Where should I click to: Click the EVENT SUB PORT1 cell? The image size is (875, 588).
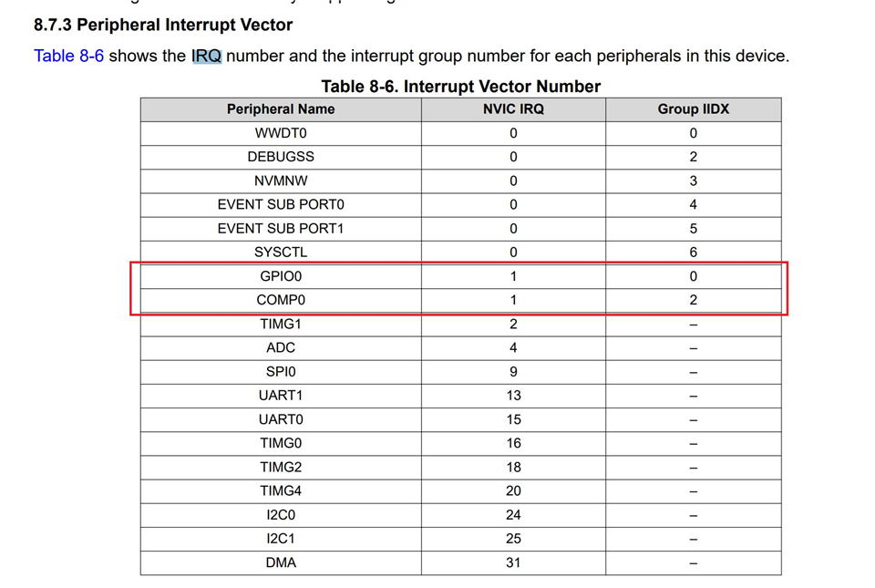(281, 228)
